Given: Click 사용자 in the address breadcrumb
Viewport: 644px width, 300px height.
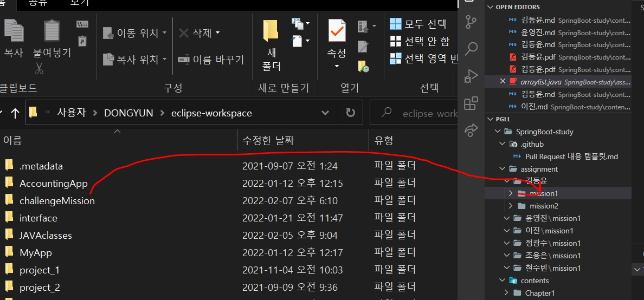Looking at the screenshot, I should click(x=72, y=113).
